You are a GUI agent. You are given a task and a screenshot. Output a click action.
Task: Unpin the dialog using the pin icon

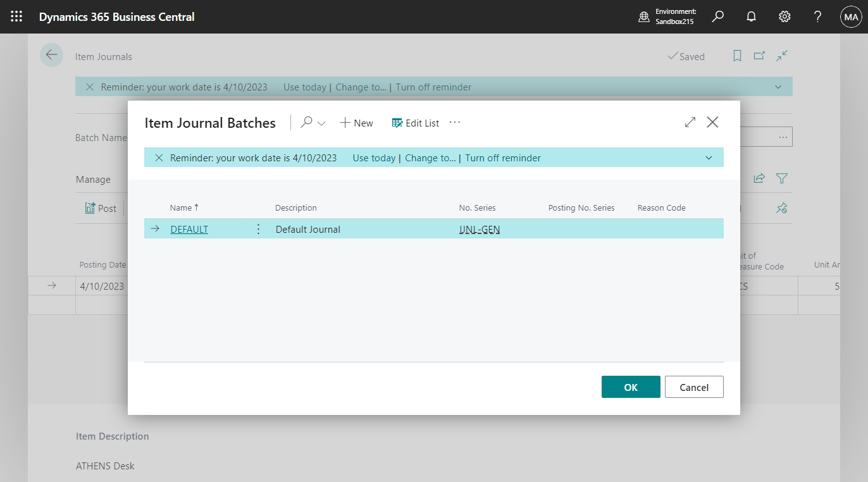[x=782, y=208]
